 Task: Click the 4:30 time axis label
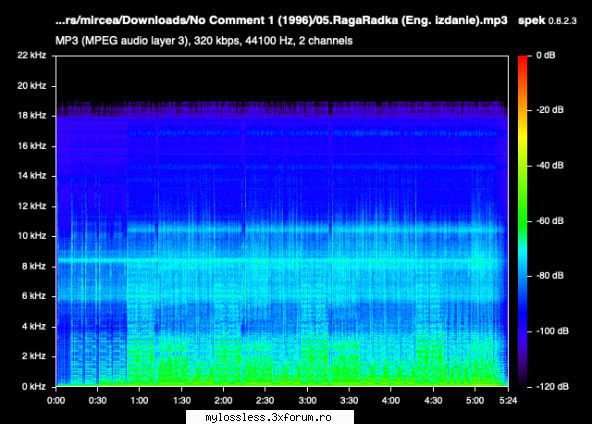click(433, 401)
